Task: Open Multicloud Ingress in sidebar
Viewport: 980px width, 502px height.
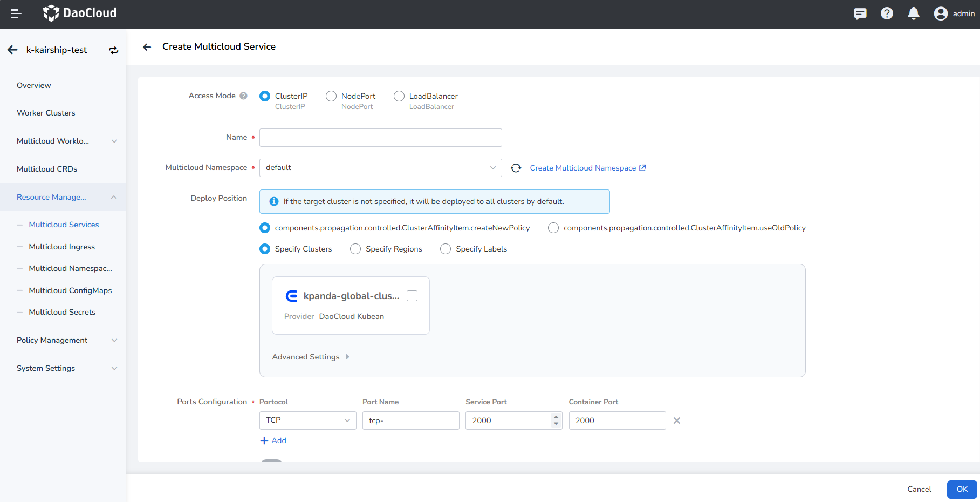Action: pos(61,247)
